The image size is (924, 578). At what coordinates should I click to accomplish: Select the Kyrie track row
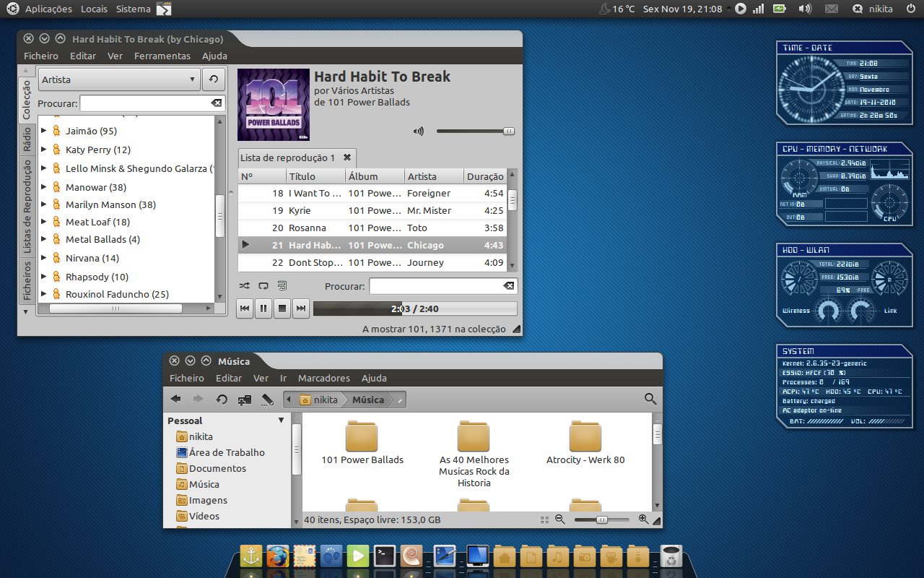point(372,210)
